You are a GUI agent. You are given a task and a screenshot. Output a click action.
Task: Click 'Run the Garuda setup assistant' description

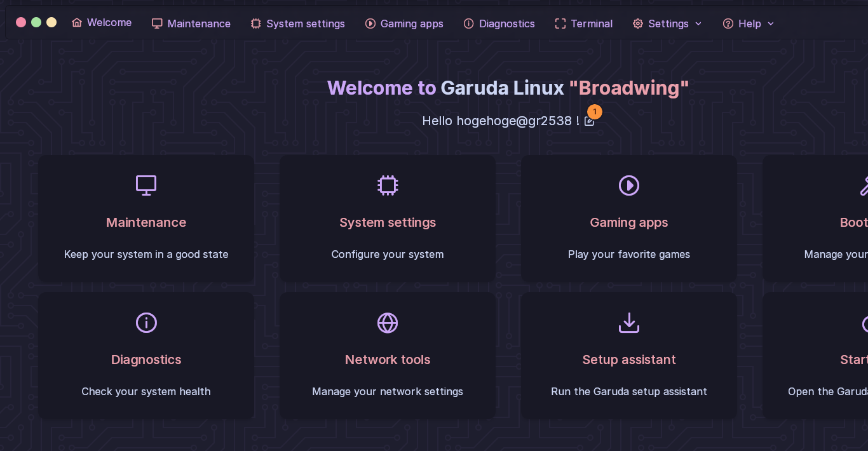(x=629, y=391)
